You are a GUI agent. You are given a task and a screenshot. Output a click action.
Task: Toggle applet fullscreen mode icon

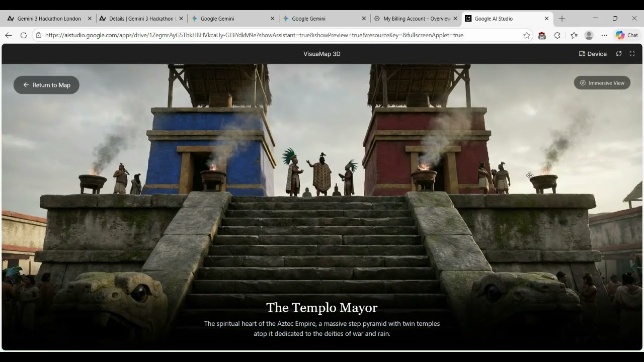632,54
